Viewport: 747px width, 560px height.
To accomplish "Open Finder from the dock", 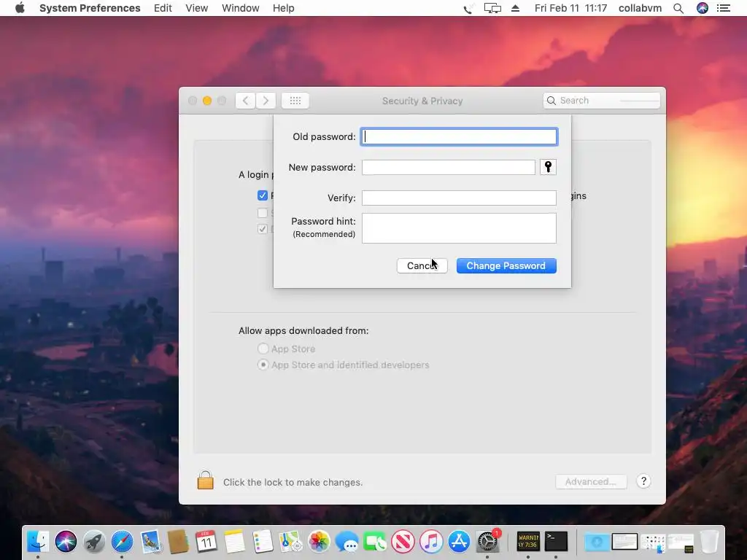I will pos(38,542).
